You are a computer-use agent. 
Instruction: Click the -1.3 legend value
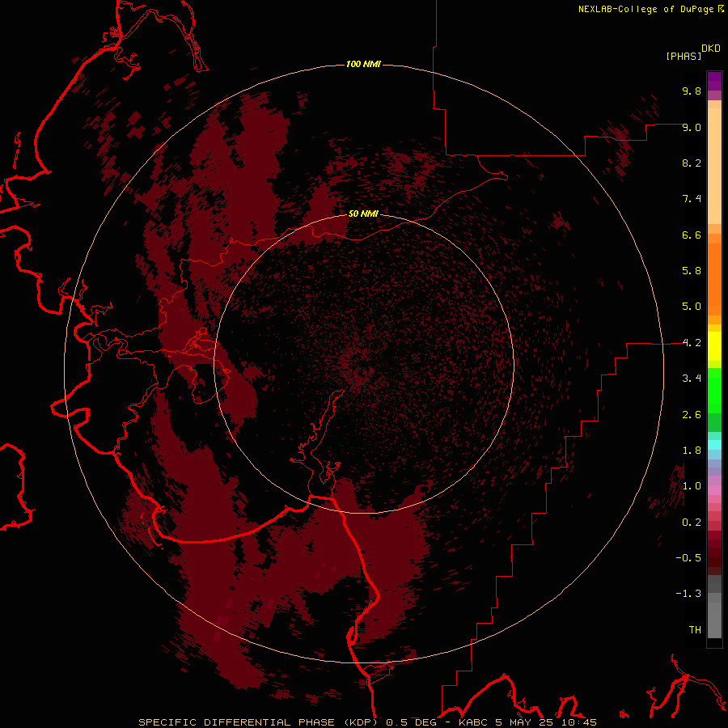pos(688,594)
